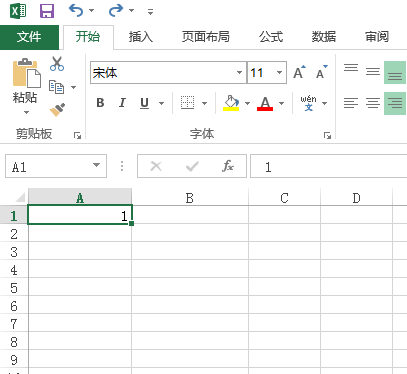The width and height of the screenshot is (407, 374).
Task: Apply yellow fill color to the cell
Action: [x=231, y=103]
